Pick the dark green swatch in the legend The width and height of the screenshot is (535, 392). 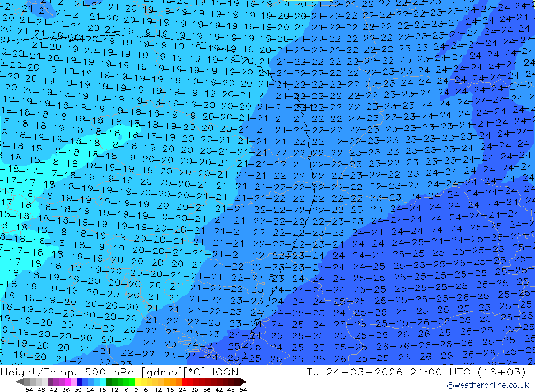[x=109, y=382]
